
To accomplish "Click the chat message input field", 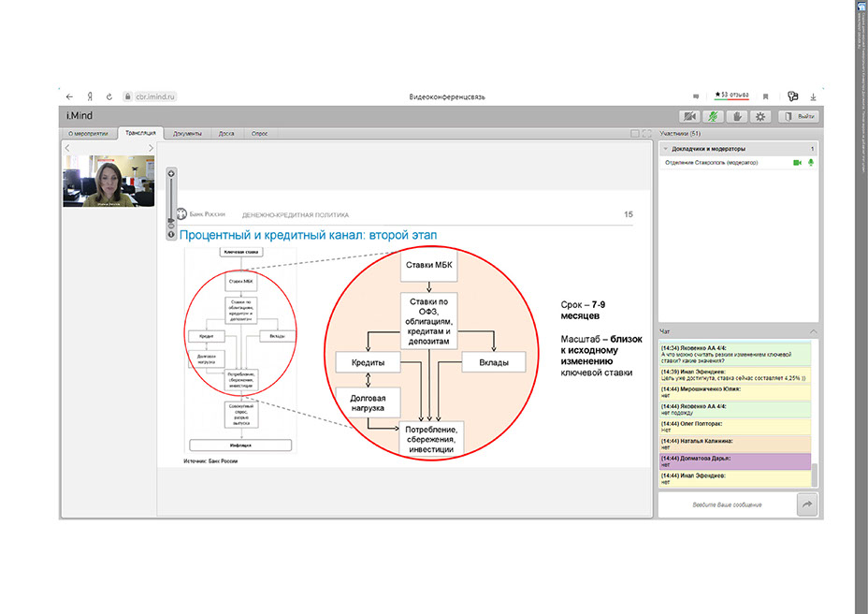I will (x=726, y=504).
